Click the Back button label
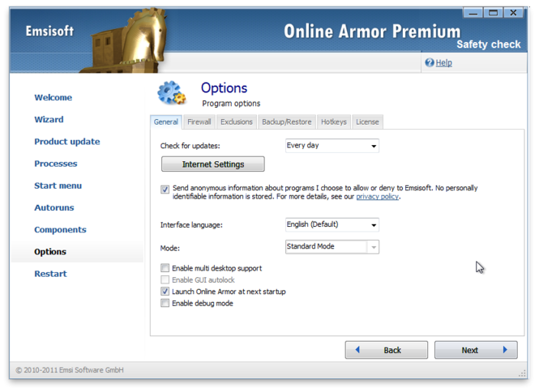The width and height of the screenshot is (539, 392). [x=392, y=350]
